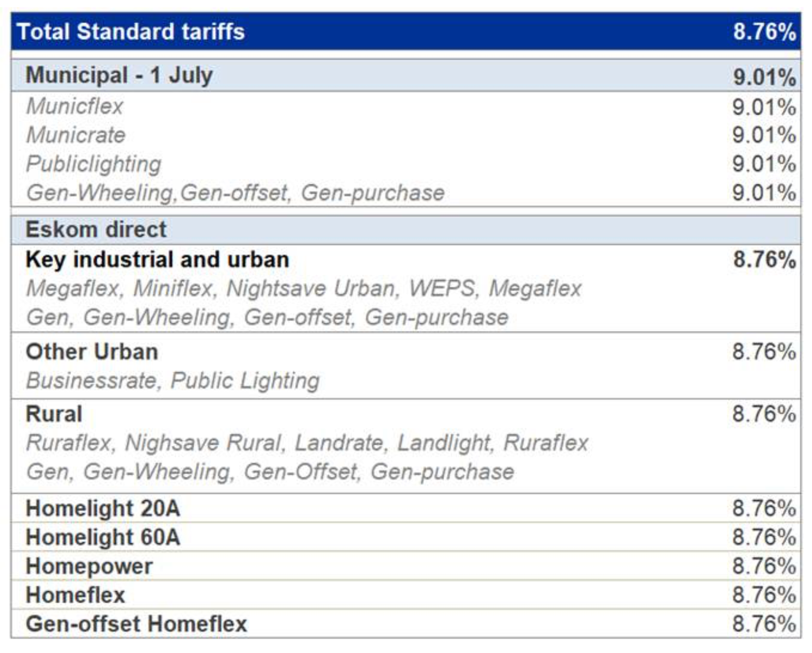Select the Key industrial and urban heading
Image resolution: width=812 pixels, height=653 pixels.
coord(157,259)
